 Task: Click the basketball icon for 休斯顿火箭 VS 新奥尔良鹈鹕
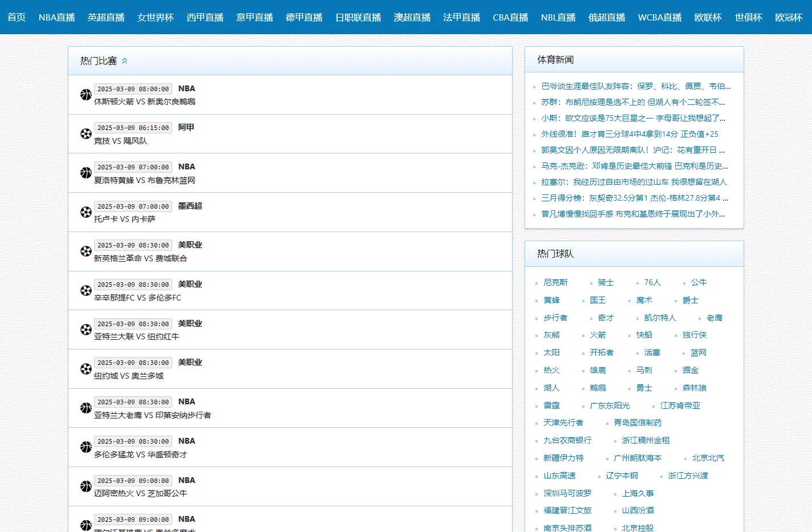(86, 95)
